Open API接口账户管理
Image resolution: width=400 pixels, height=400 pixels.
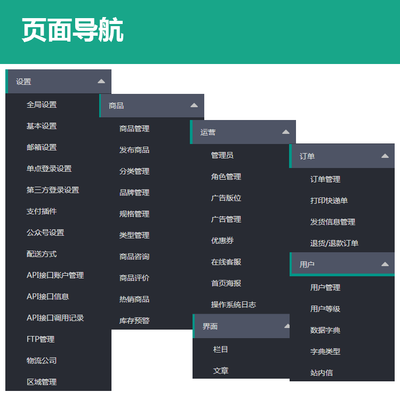click(x=55, y=275)
